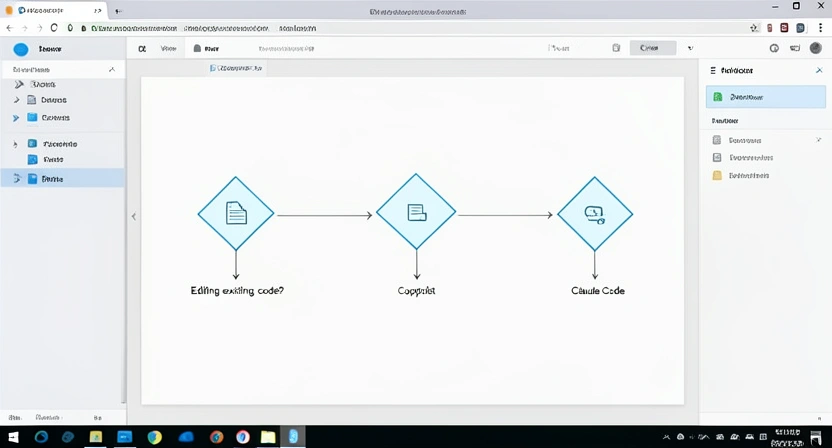Click the blue circle app logo
Viewport: 832px width, 448px height.
[x=21, y=49]
